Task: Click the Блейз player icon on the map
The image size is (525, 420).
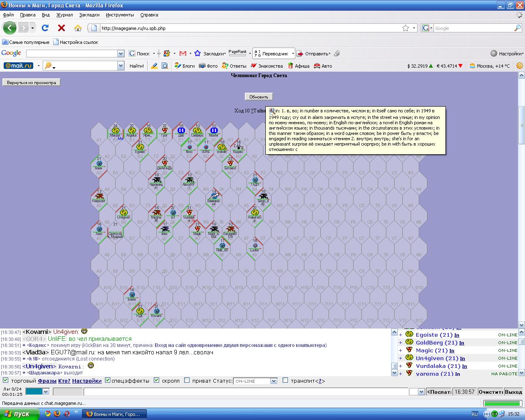Action: pos(132,294)
